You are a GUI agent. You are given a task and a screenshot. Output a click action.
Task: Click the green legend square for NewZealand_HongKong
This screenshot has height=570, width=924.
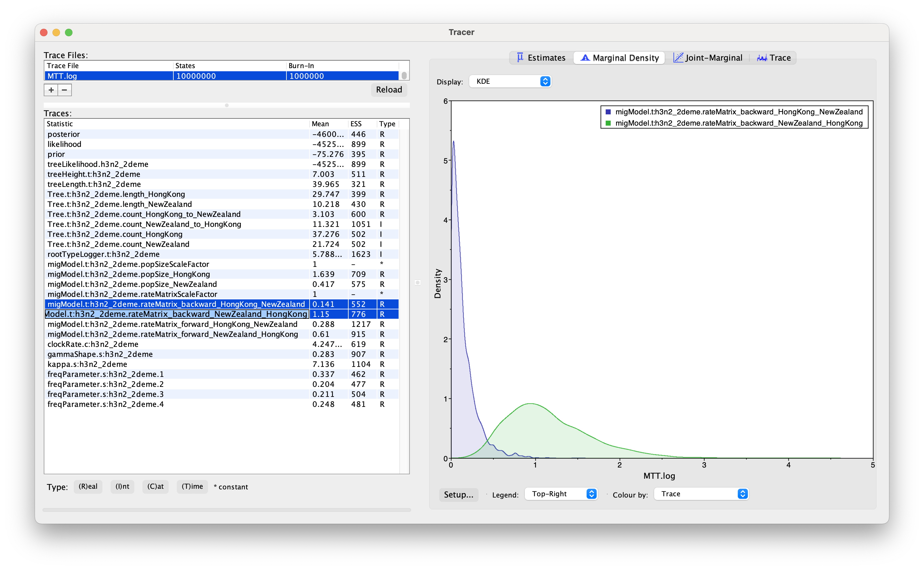tap(608, 123)
